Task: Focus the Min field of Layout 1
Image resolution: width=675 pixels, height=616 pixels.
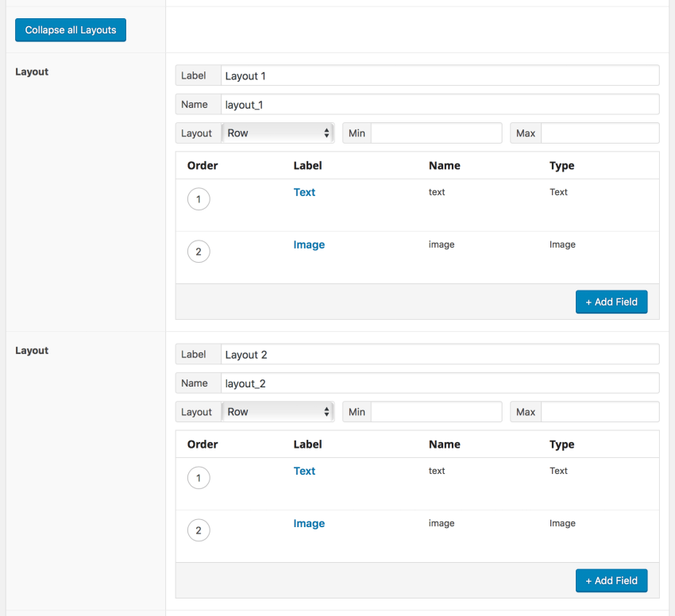Action: (437, 133)
